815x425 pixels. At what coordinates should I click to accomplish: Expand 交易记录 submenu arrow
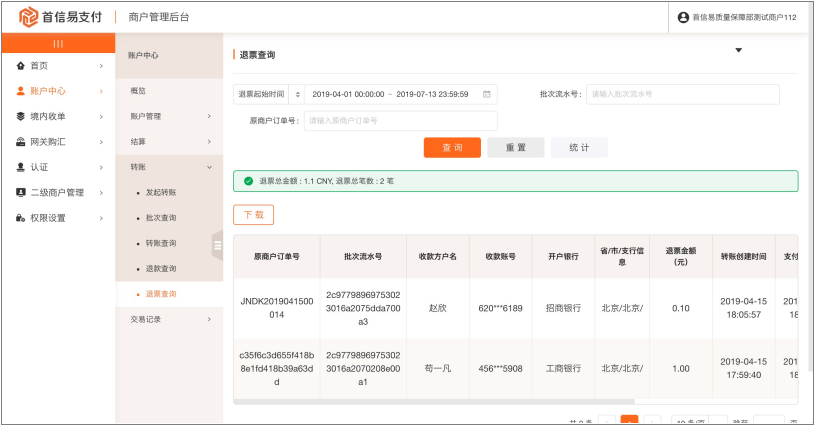(209, 319)
